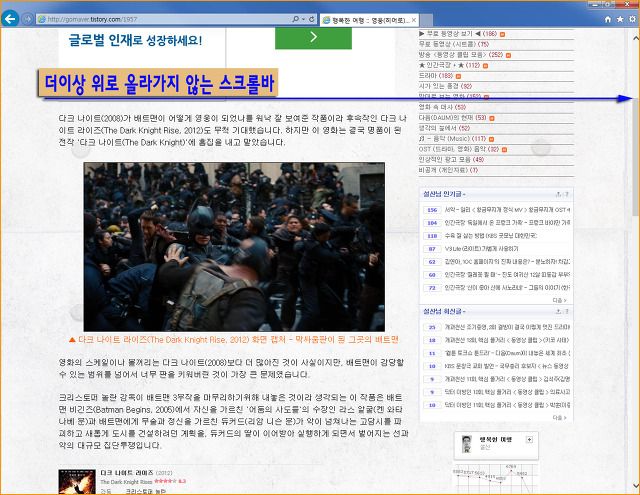Open the 무료 동영상 (시트콤) category
This screenshot has width=640, height=495.
[x=453, y=44]
